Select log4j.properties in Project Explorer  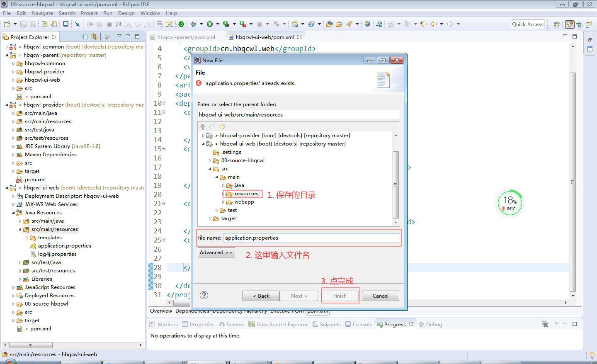(x=57, y=254)
